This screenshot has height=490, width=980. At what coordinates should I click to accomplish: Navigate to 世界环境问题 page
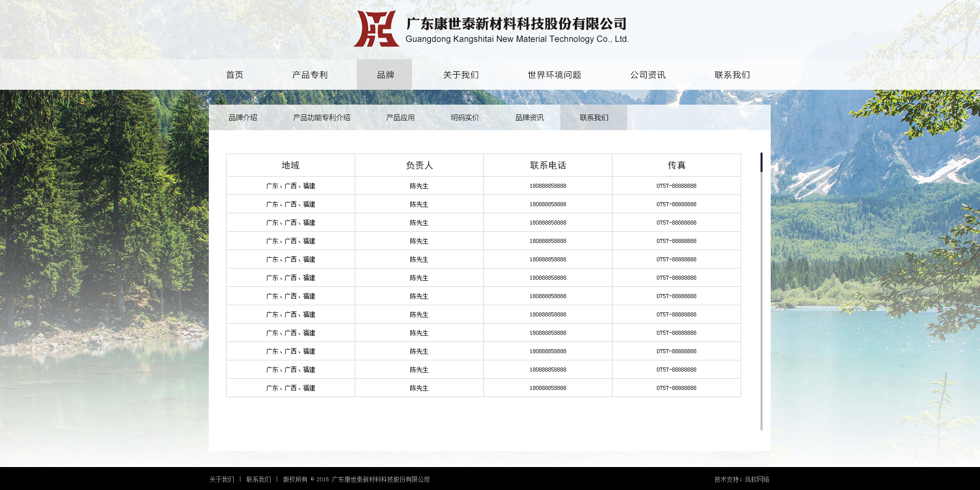click(x=554, y=75)
